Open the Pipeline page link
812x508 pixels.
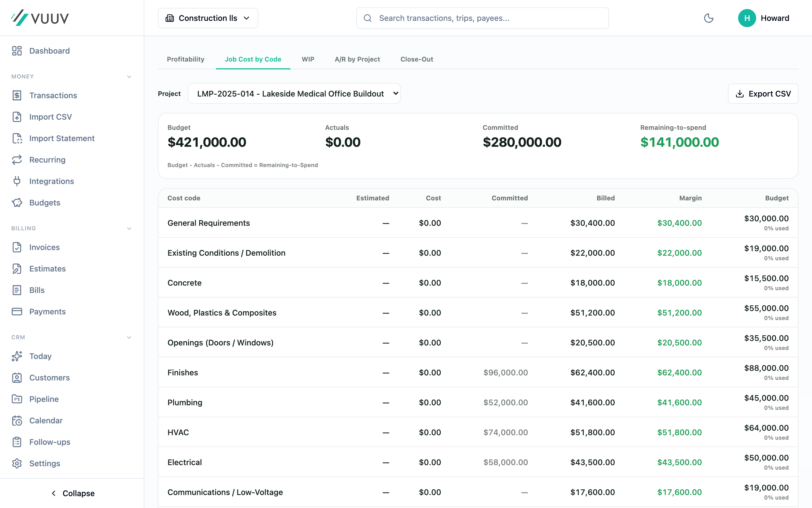pyautogui.click(x=44, y=399)
